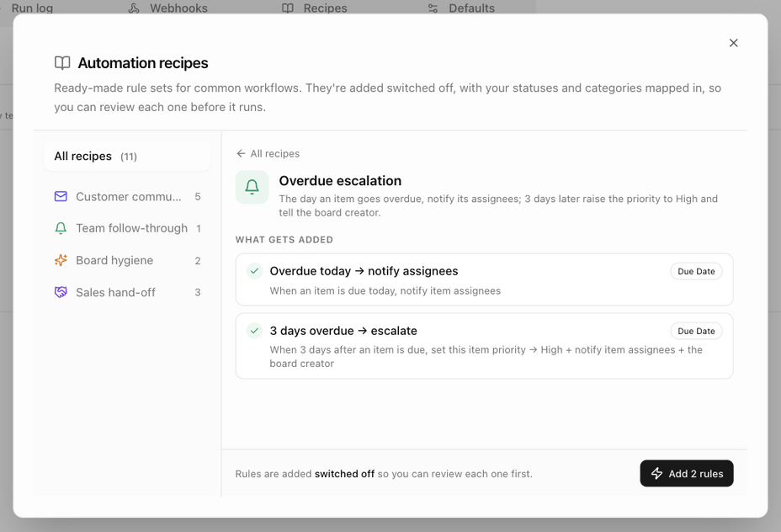The width and height of the screenshot is (781, 532).
Task: Click the Webhooks icon in the background tabs
Action: click(x=134, y=8)
